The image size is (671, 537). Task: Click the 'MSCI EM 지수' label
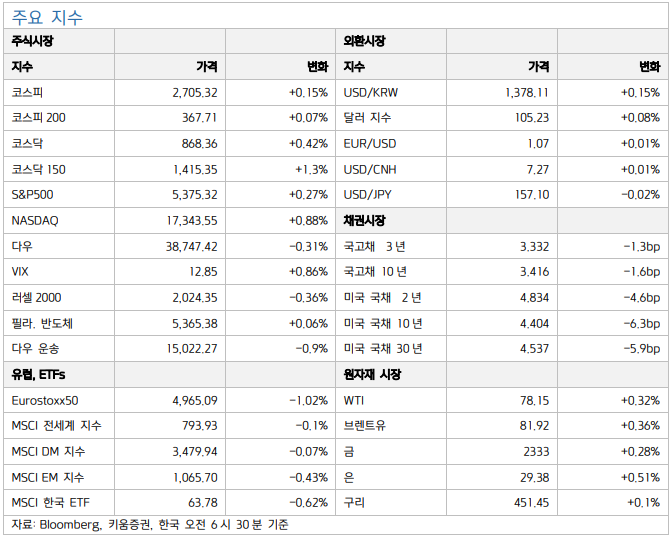coord(48,477)
